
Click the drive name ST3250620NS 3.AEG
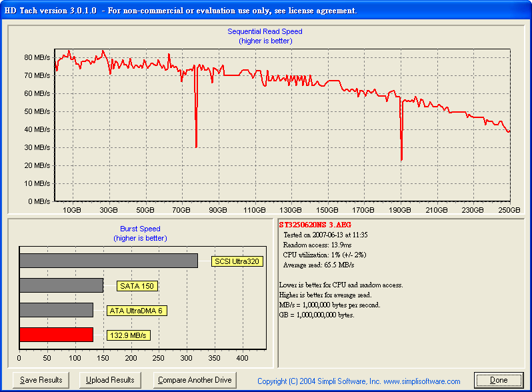coord(315,225)
